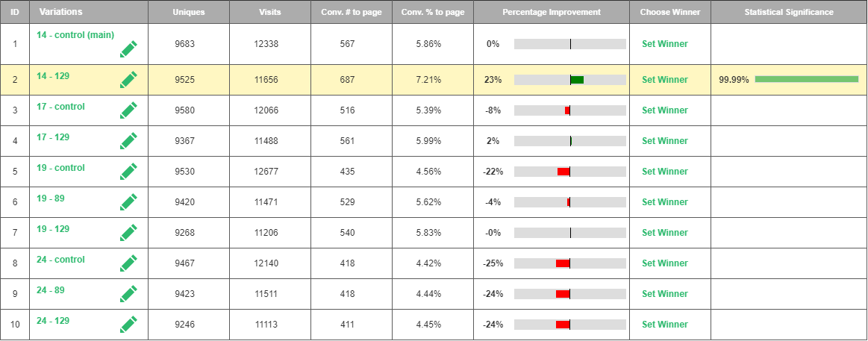This screenshot has width=868, height=341.
Task: Open the 24 - 89 variation name link
Action: tap(53, 290)
